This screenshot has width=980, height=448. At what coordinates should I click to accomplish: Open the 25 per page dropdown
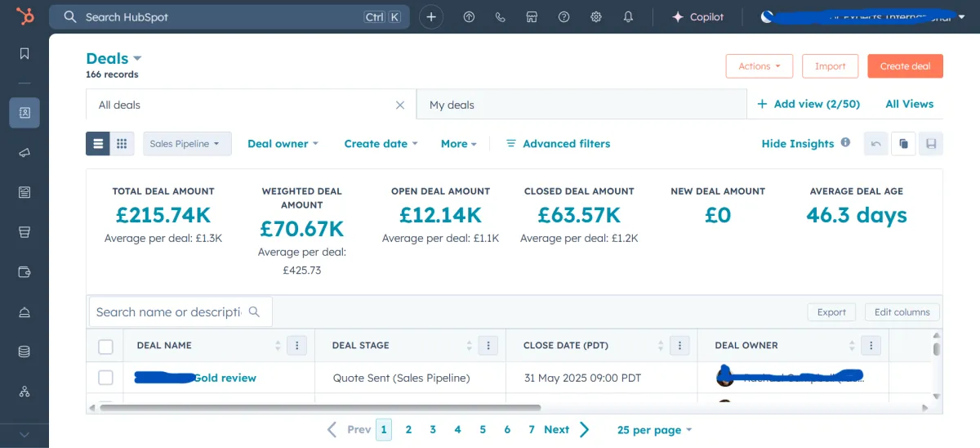click(654, 429)
